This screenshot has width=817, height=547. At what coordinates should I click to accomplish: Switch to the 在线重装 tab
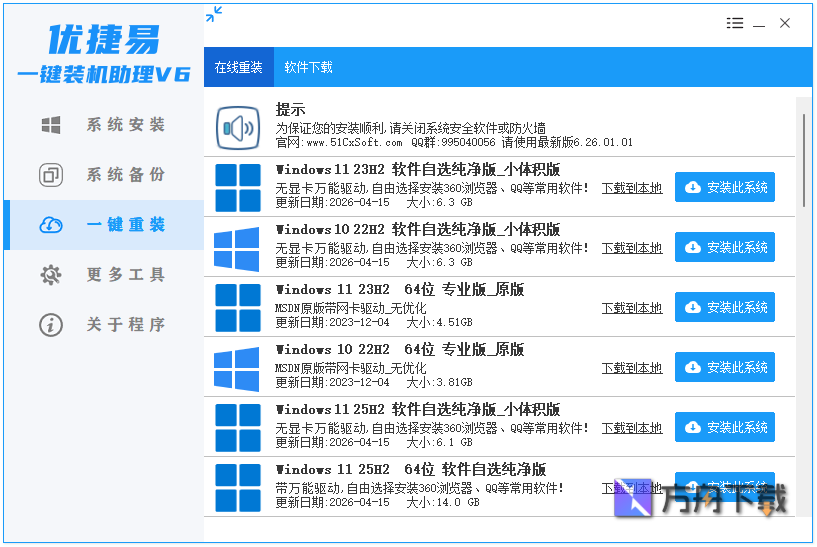coord(239,67)
